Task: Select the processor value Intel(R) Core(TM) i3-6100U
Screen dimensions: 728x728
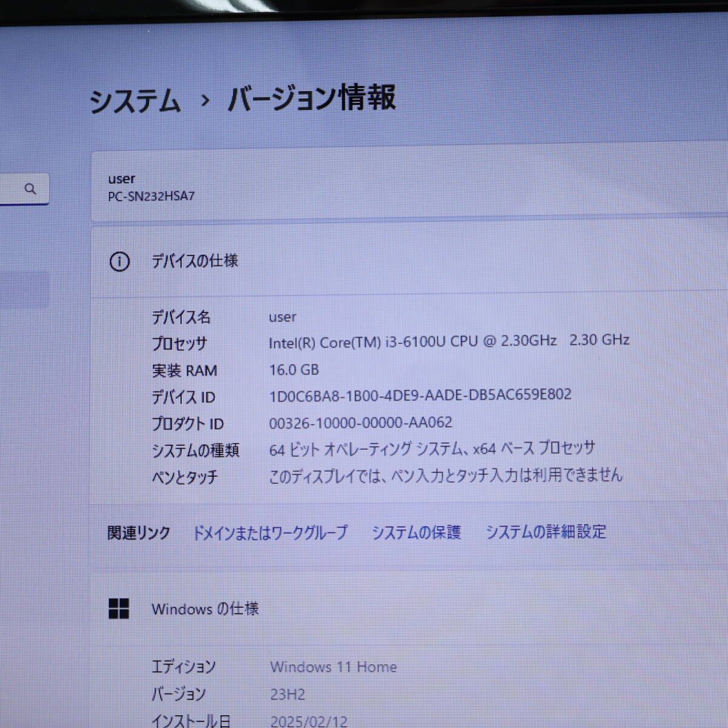Action: point(449,341)
